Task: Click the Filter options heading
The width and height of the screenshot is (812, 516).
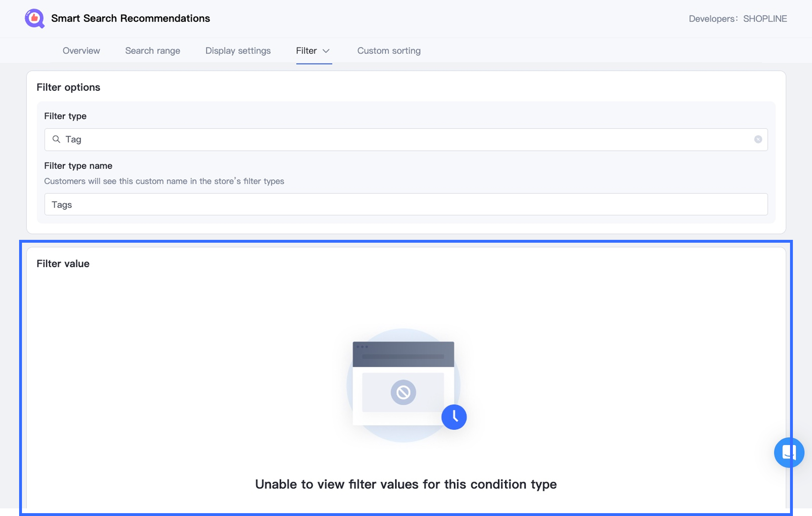Action: click(68, 87)
